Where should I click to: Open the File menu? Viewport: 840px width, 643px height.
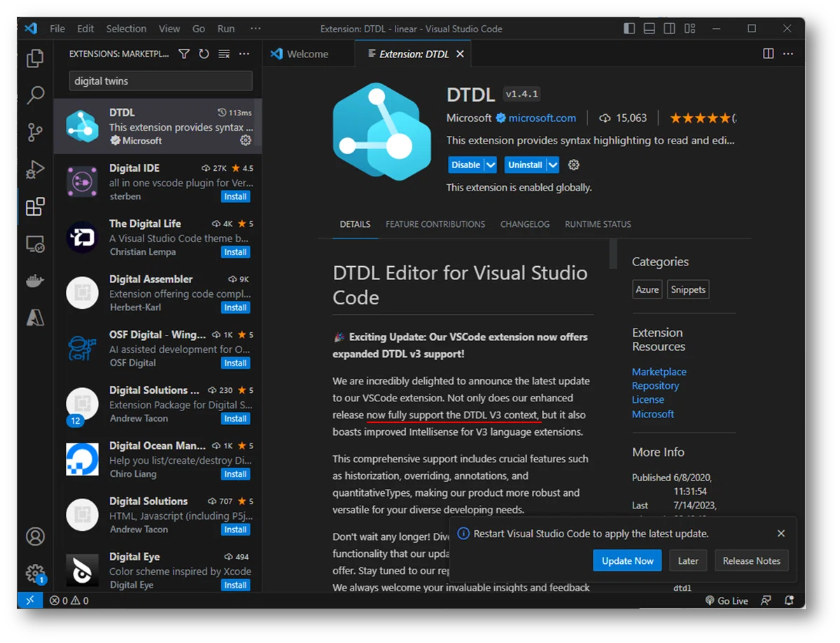tap(57, 29)
